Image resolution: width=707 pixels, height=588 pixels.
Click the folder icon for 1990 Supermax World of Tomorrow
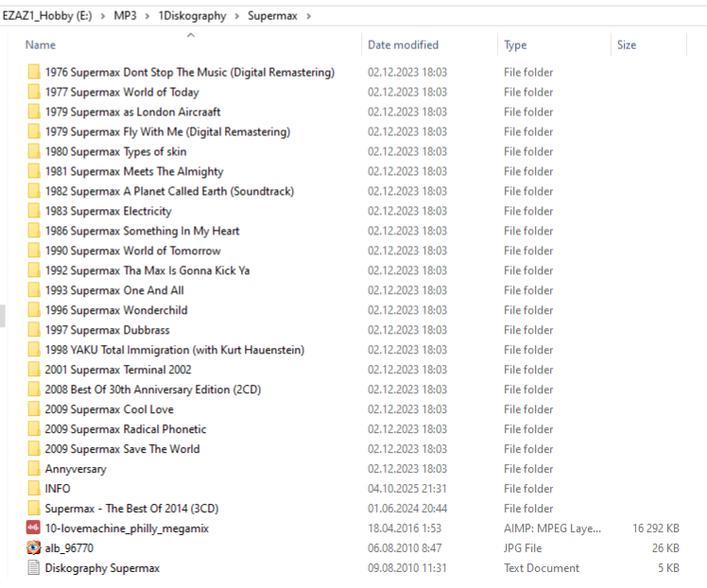[x=34, y=251]
